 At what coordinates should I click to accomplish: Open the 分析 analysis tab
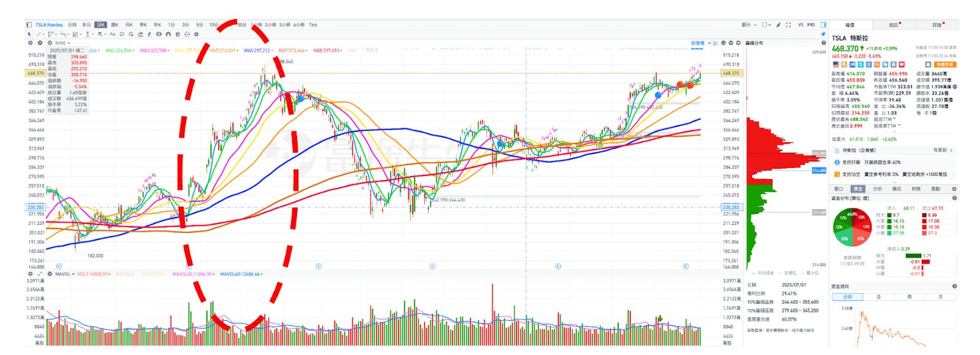pyautogui.click(x=877, y=189)
